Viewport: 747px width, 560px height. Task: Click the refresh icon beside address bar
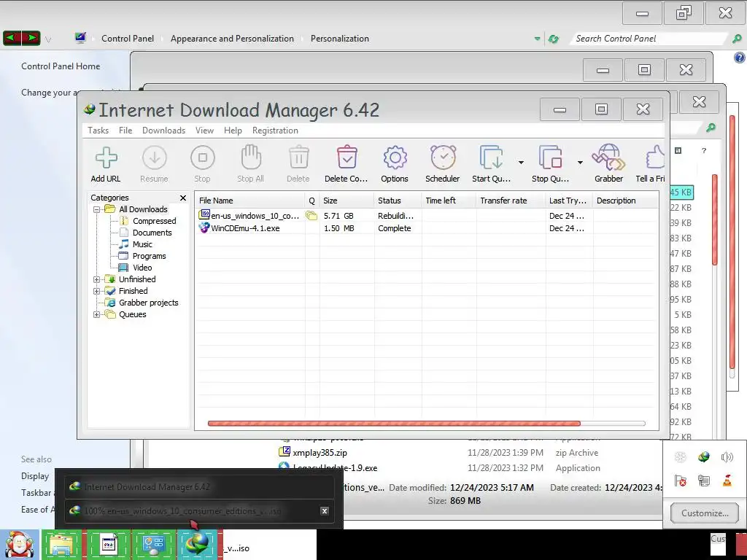(553, 39)
